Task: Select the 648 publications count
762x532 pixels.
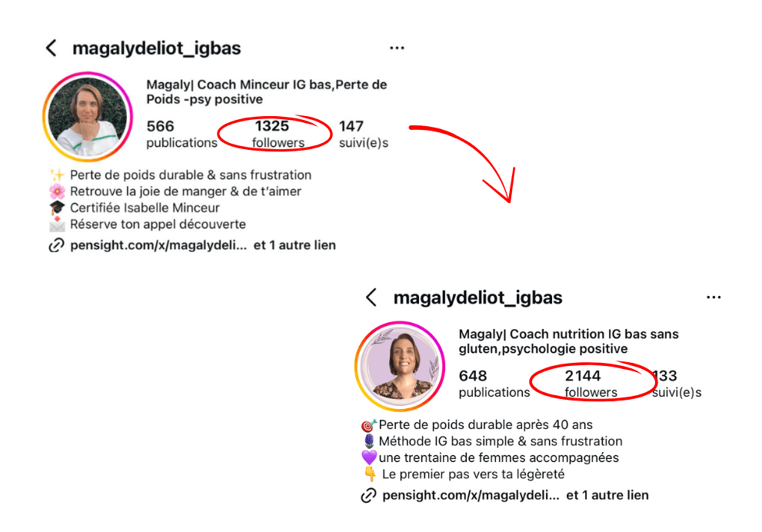Action: pos(494,384)
